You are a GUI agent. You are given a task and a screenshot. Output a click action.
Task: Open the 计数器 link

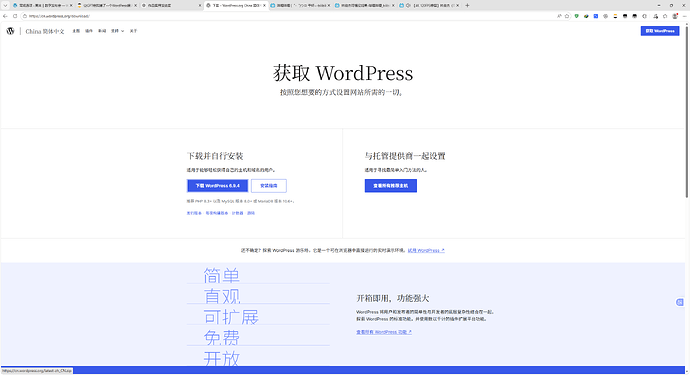[x=238, y=213]
